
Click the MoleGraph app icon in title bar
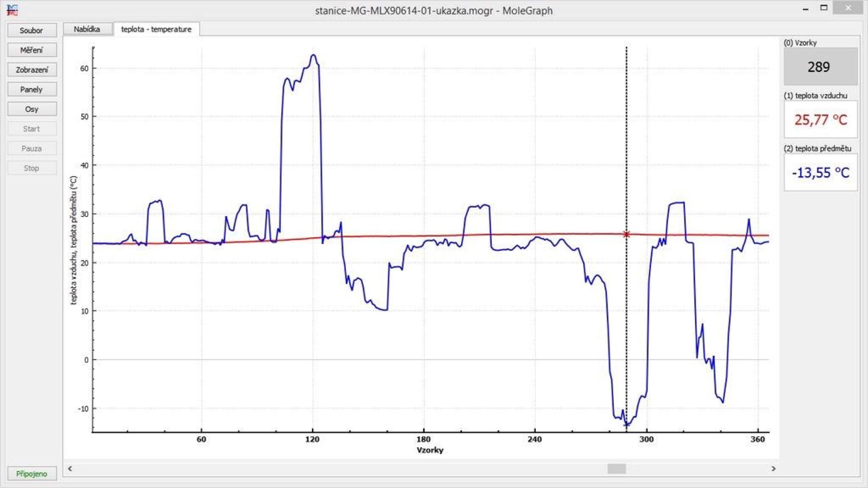[13, 10]
